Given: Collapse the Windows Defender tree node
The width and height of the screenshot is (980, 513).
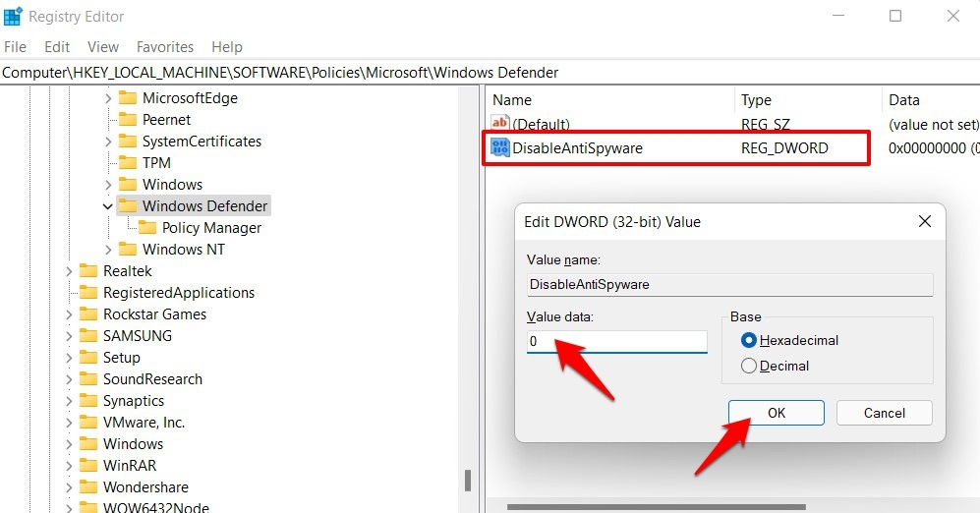Looking at the screenshot, I should (107, 206).
